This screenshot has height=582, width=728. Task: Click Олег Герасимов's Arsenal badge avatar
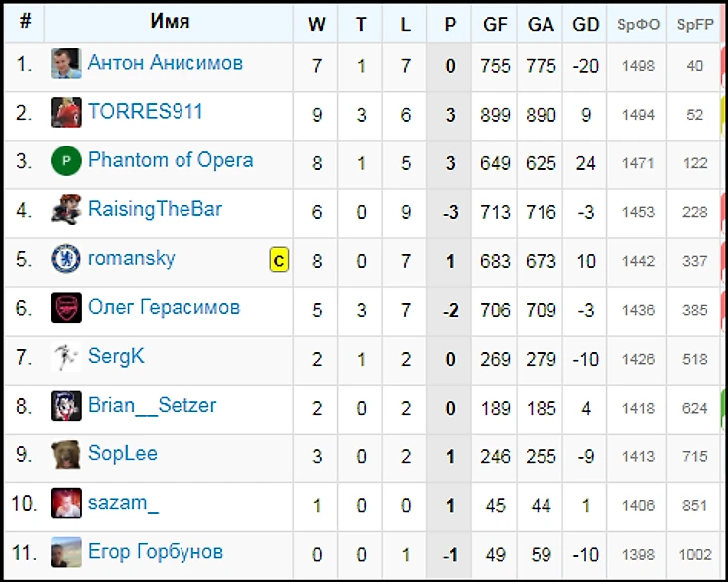click(x=66, y=308)
